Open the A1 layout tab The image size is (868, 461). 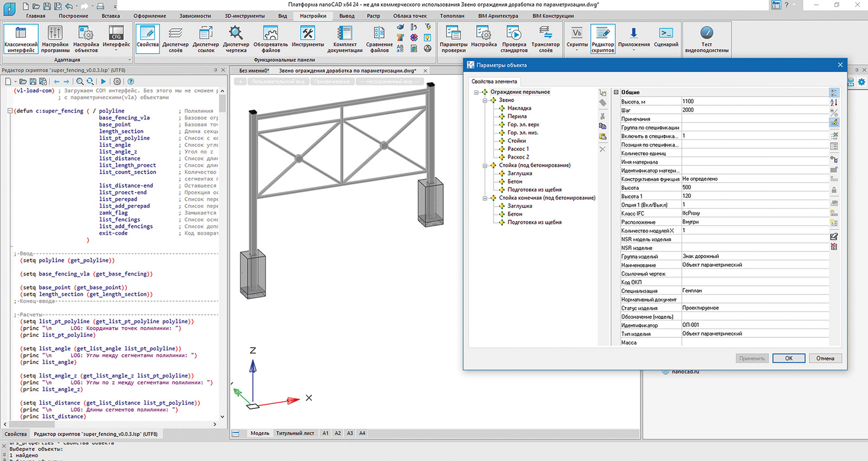(x=325, y=433)
